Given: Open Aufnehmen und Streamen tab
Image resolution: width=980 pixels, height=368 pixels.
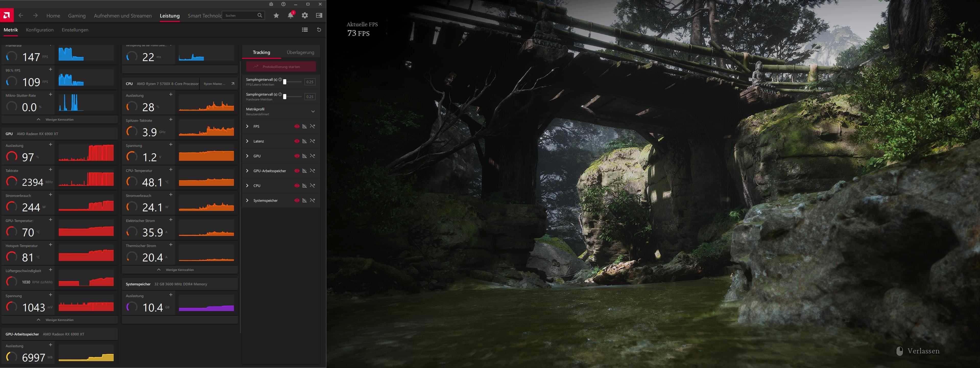Looking at the screenshot, I should (x=123, y=16).
